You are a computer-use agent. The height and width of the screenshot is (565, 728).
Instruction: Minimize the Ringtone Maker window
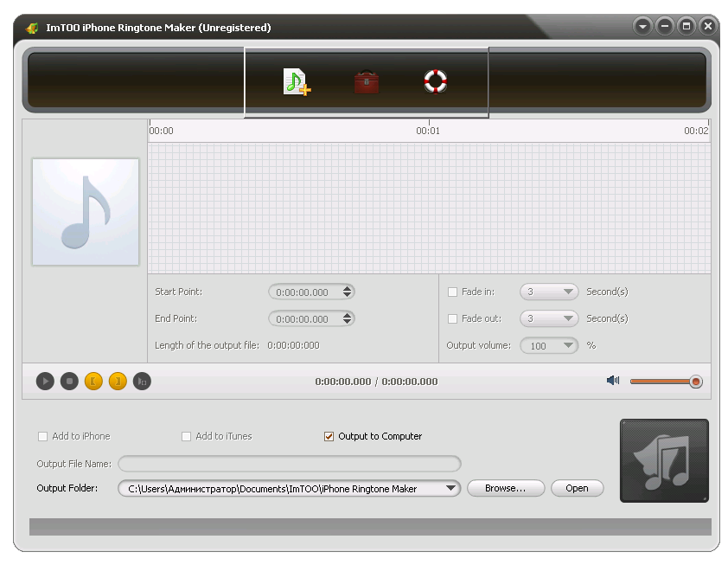664,26
